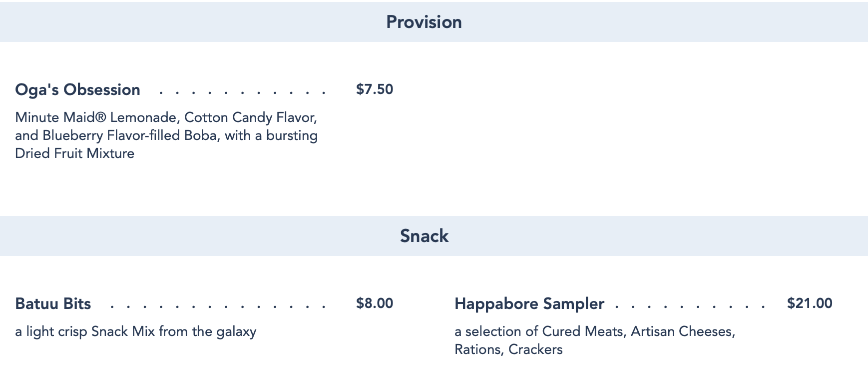This screenshot has height=372, width=868.
Task: Click the Blueberry Flavor-filled Boba text line
Action: pyautogui.click(x=166, y=135)
